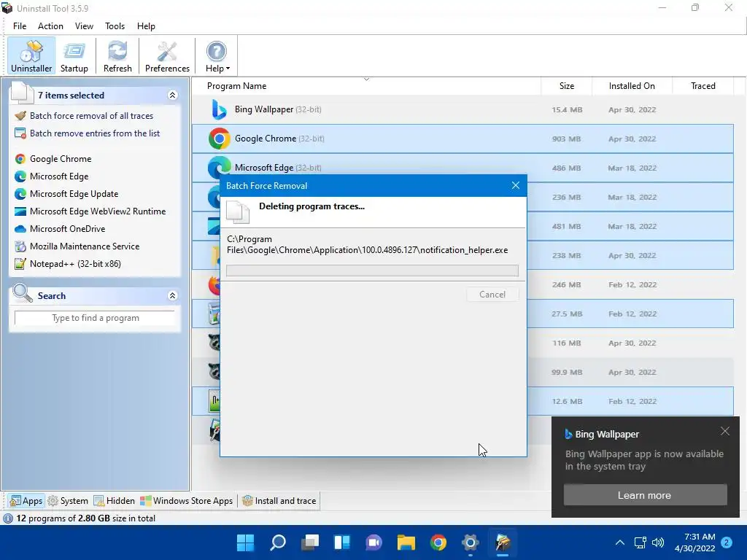Click the 116 MB row in program list
Viewport: 747px width, 560px height.
[x=462, y=343]
